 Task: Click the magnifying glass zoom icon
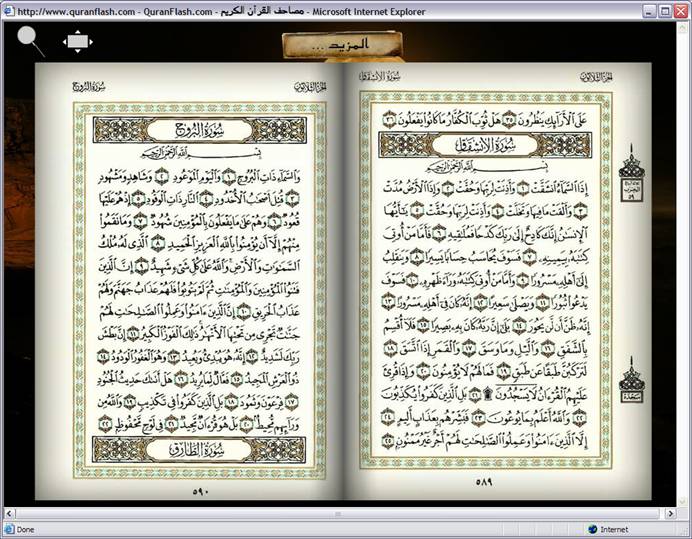(29, 39)
